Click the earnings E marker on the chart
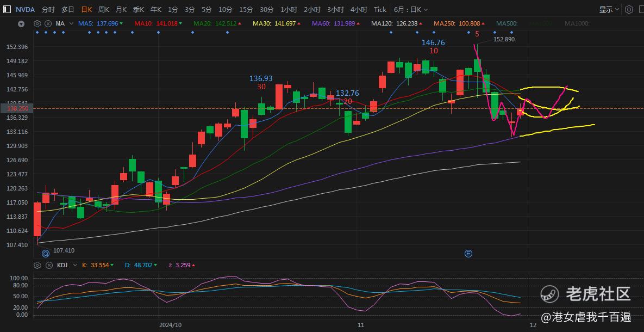 point(468,254)
